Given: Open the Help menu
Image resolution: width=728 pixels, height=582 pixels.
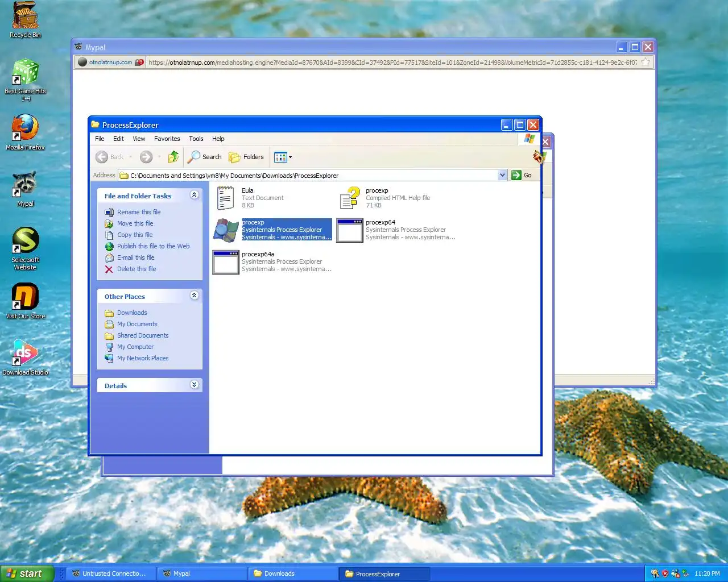Looking at the screenshot, I should click(x=218, y=139).
